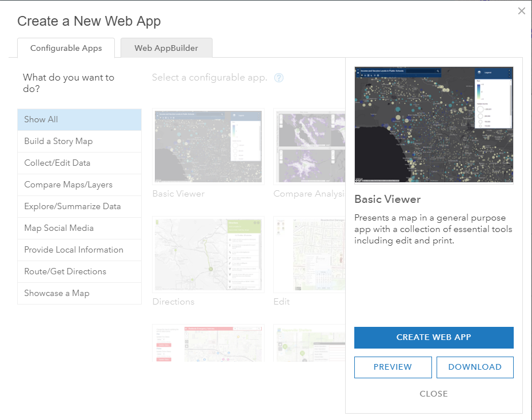
Task: Click the Compare Analysis label in the gallery
Action: point(310,194)
